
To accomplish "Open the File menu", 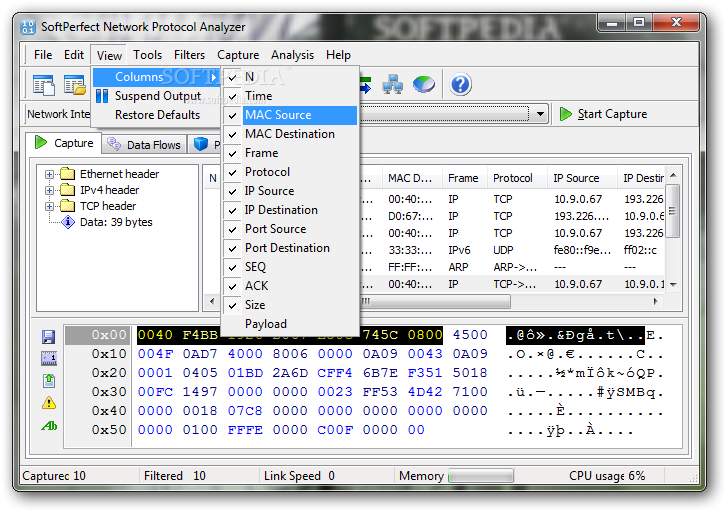I will point(43,55).
